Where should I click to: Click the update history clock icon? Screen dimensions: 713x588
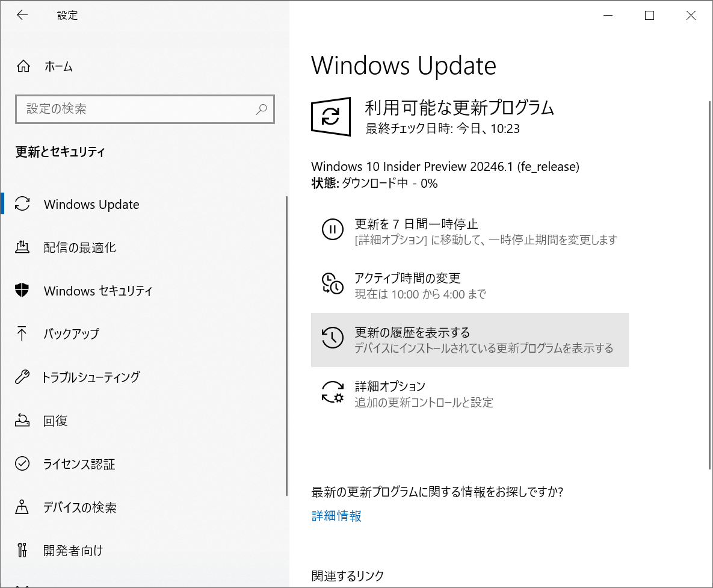click(332, 338)
